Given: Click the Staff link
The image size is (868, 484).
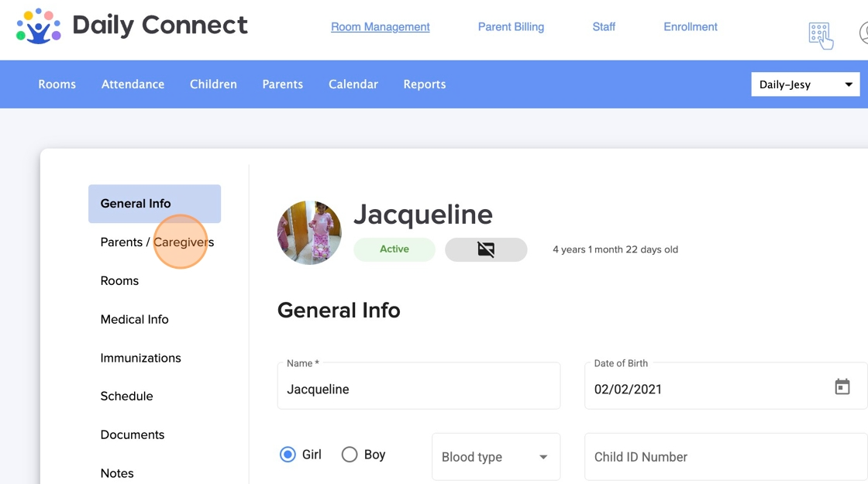Looking at the screenshot, I should pos(604,26).
